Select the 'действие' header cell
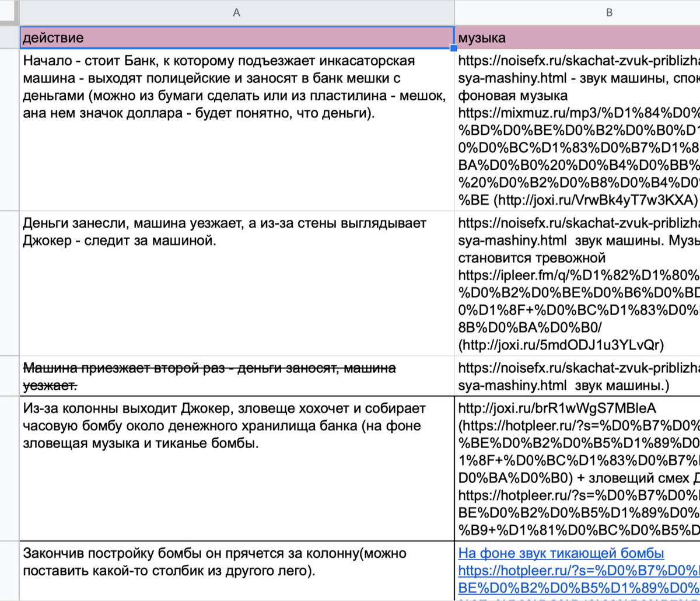The height and width of the screenshot is (601, 700). coord(237,38)
